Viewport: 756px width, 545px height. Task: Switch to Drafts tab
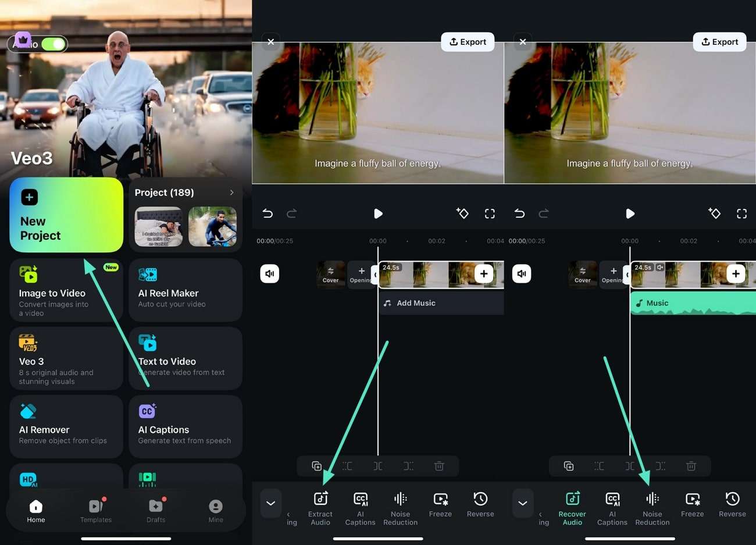pos(156,511)
